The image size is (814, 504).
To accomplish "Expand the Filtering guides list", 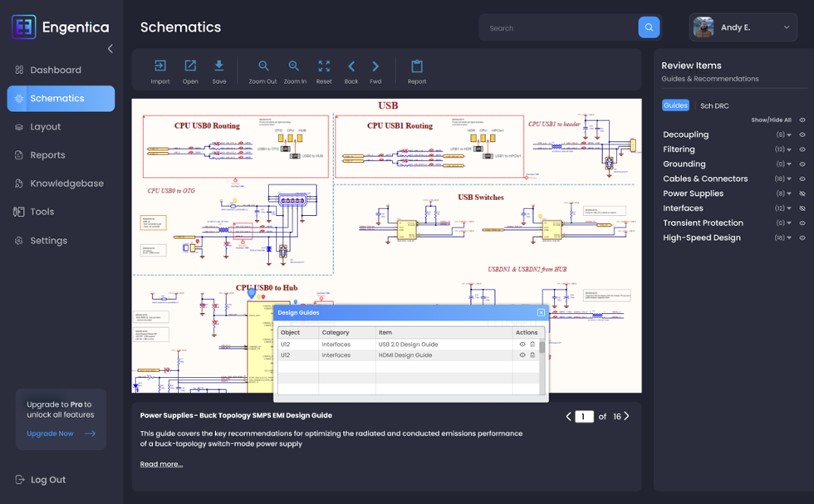I will (789, 149).
